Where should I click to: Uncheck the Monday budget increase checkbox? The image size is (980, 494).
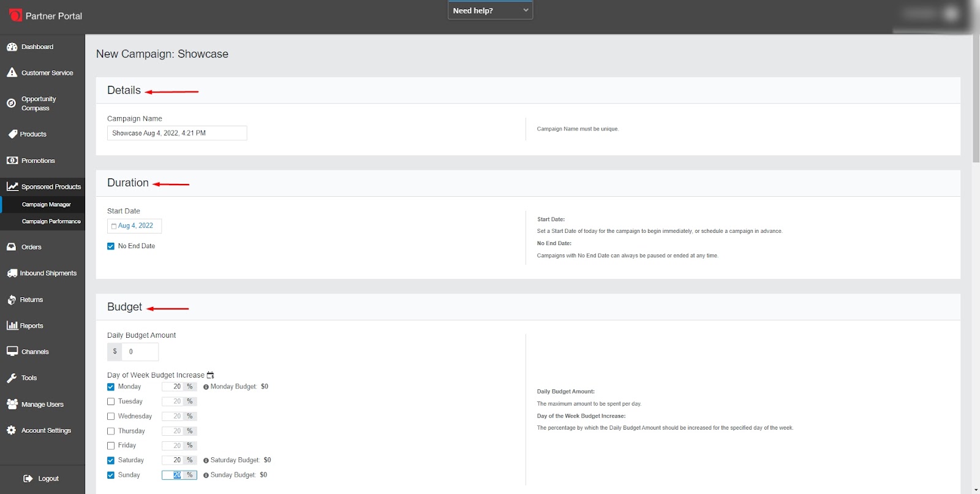pos(111,387)
